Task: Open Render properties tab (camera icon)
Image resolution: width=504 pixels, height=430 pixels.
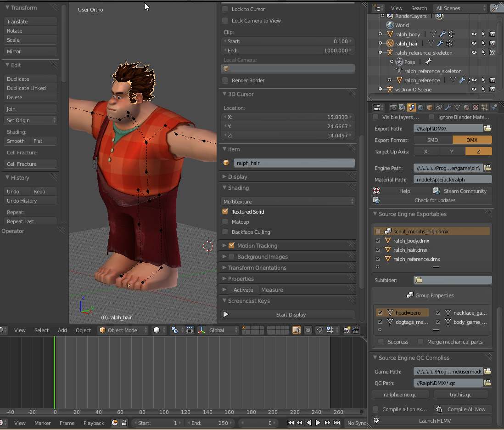Action: click(393, 107)
